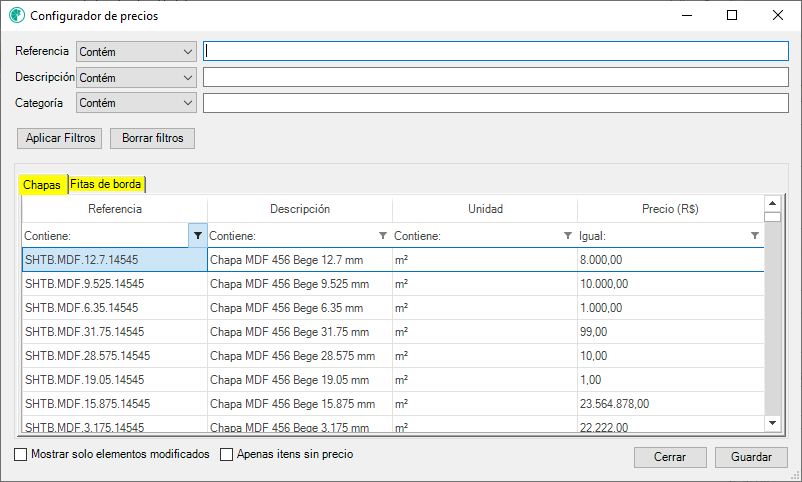Focus the Descripción filter text field
This screenshot has width=802, height=482.
click(x=496, y=77)
